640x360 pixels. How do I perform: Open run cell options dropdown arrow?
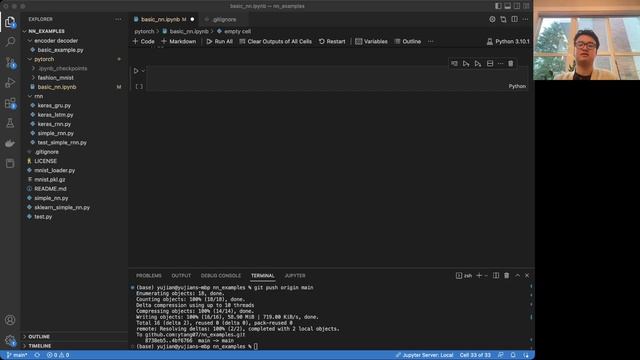click(x=143, y=71)
